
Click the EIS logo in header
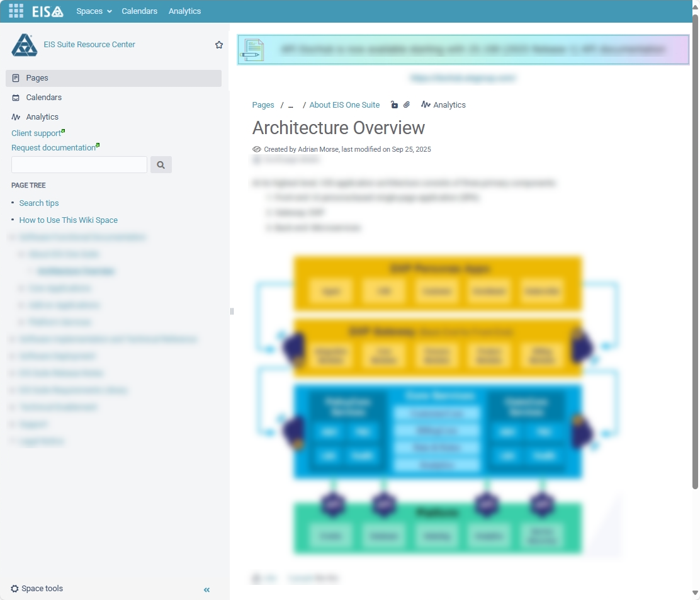(x=48, y=11)
